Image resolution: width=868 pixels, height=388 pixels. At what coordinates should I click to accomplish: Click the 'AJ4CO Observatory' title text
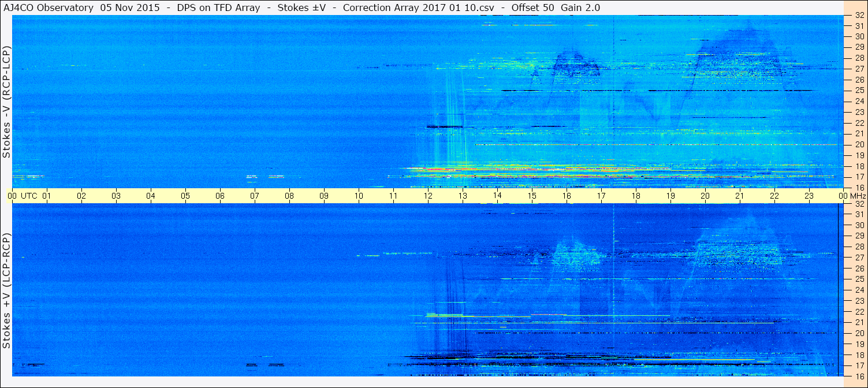(48, 8)
